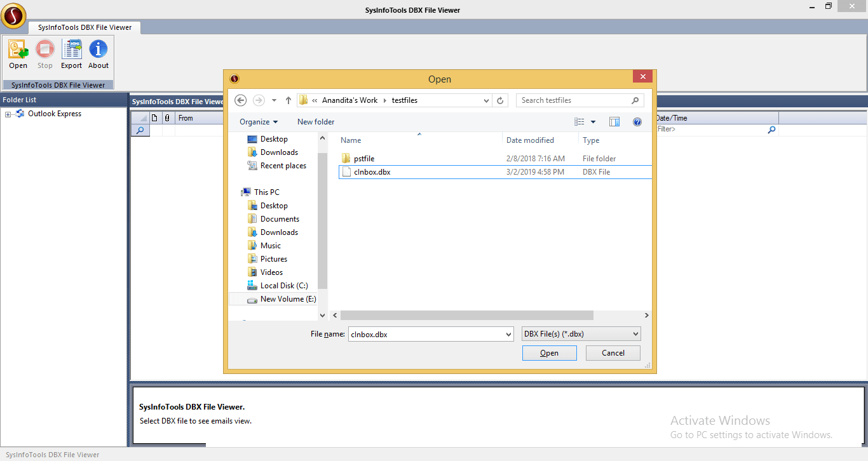
Task: Click the document icon column header
Action: (x=154, y=118)
